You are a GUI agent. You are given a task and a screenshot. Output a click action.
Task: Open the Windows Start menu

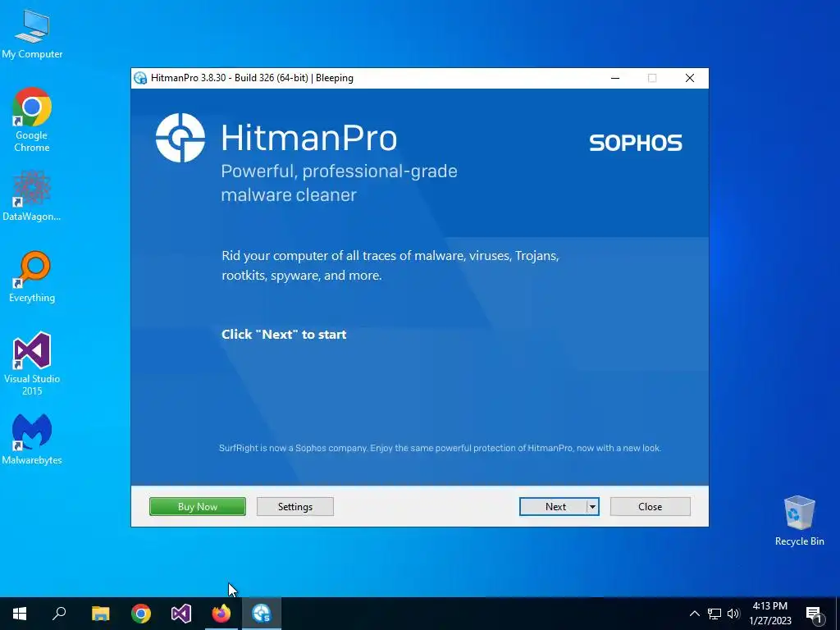pyautogui.click(x=20, y=614)
